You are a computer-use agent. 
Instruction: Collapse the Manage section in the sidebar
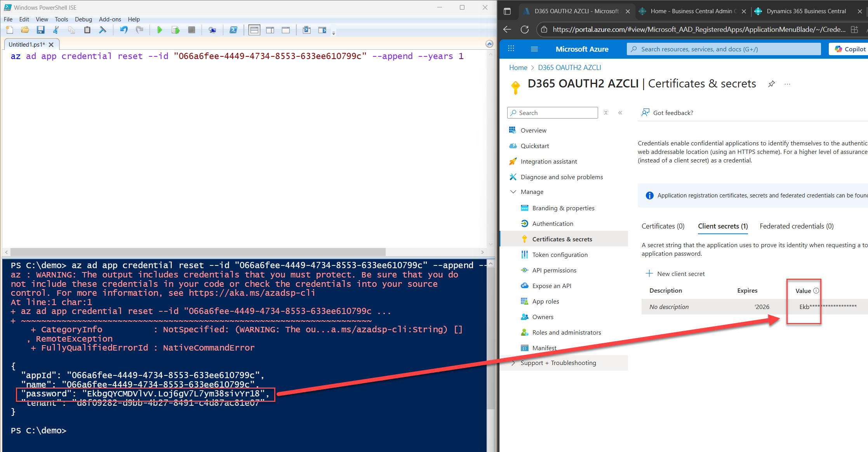pos(513,192)
